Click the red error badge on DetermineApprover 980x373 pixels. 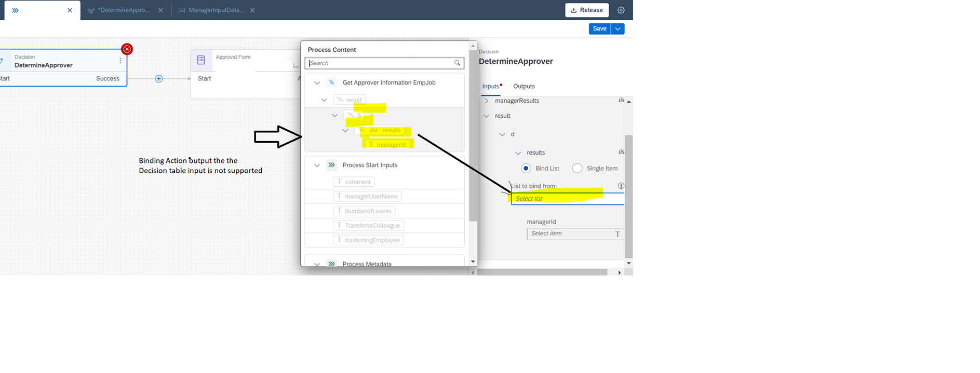pos(127,49)
